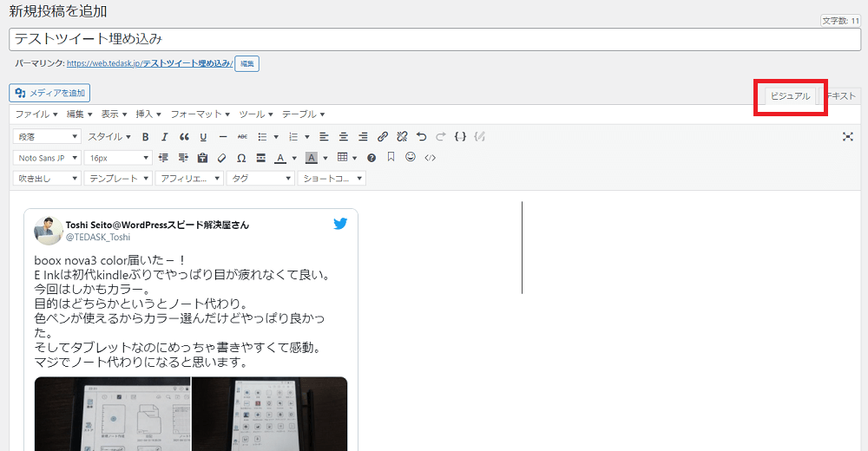Open the テンプレート dropdown
The image size is (868, 451).
(118, 178)
